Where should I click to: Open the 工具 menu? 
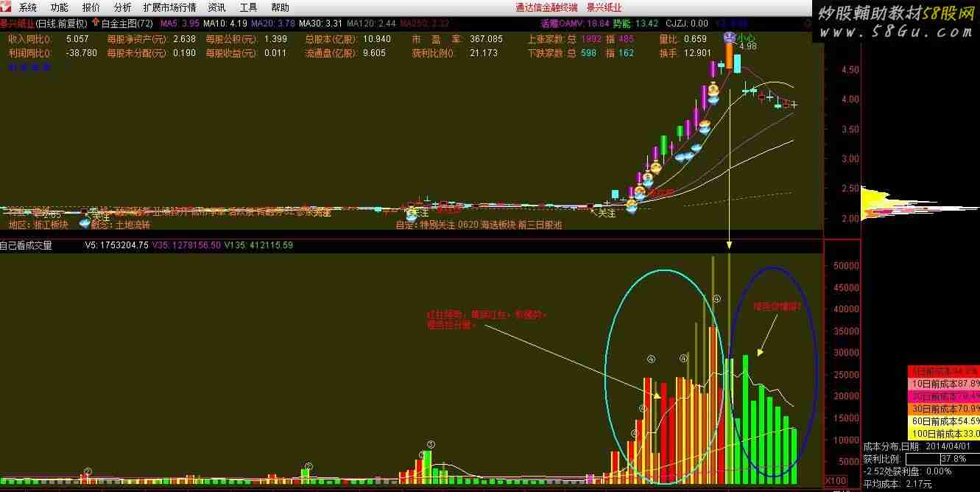[x=248, y=7]
